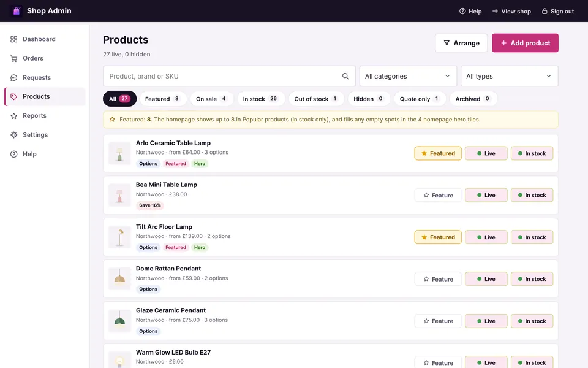The height and width of the screenshot is (368, 588).
Task: Open the Orders page in sidebar
Action: pos(45,58)
